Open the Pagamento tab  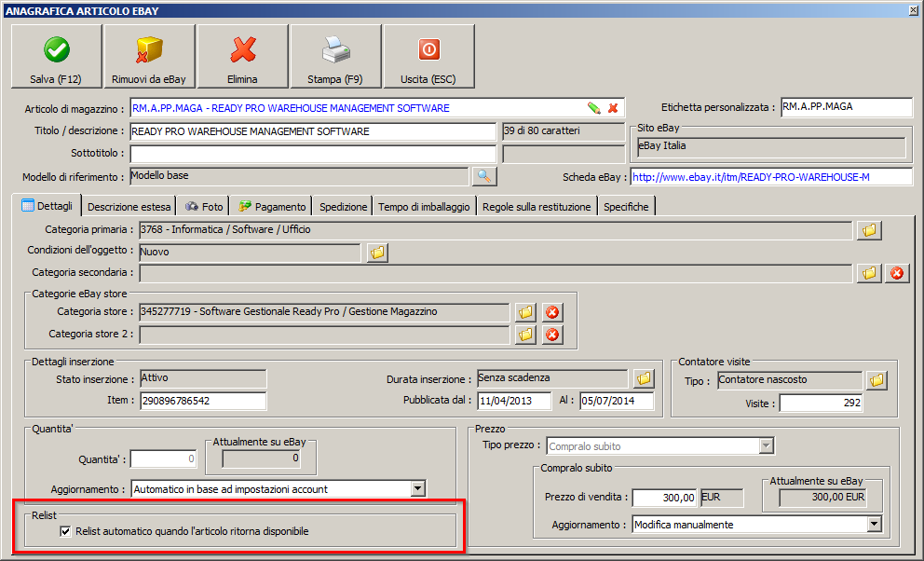pos(272,207)
